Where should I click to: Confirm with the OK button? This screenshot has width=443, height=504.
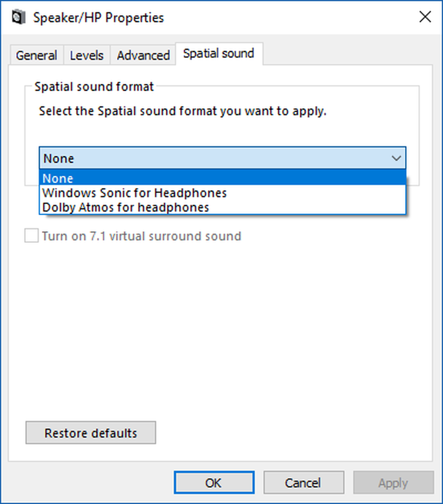(x=214, y=482)
